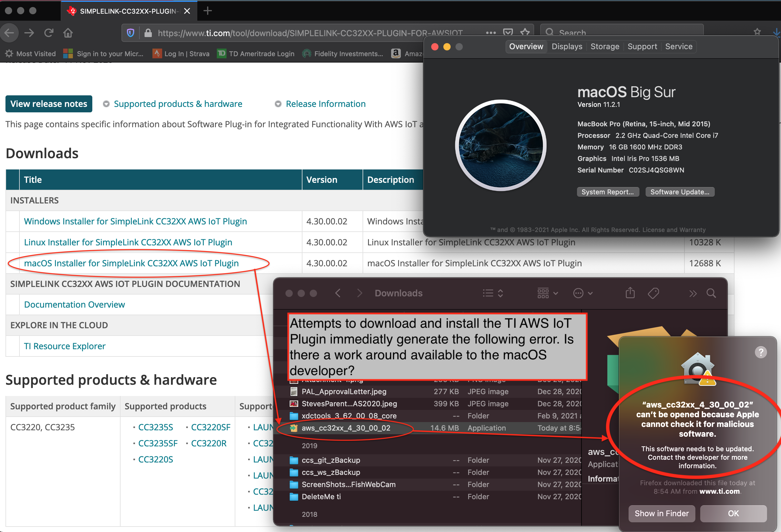Open Most Visited bookmarks folder
Screen dimensions: 781x532
(x=30, y=53)
